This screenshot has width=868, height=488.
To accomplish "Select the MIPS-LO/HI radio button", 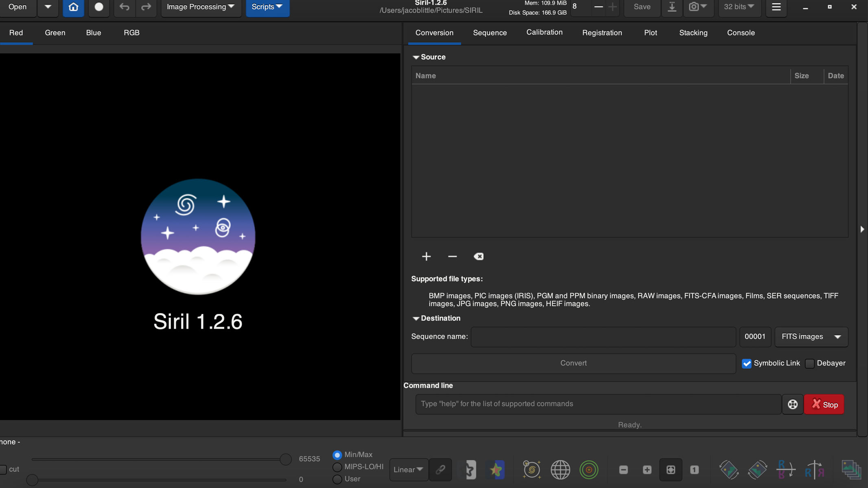I will (x=337, y=467).
